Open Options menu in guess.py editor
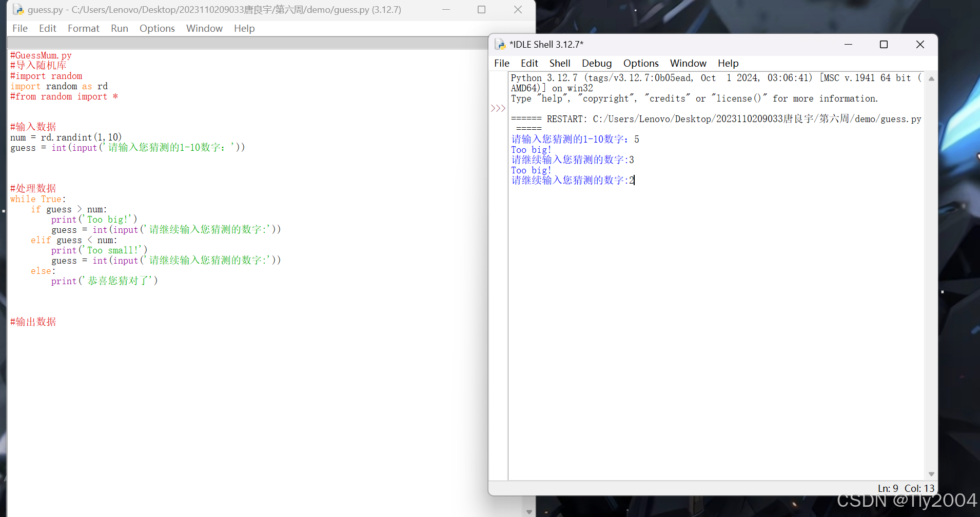 (157, 28)
